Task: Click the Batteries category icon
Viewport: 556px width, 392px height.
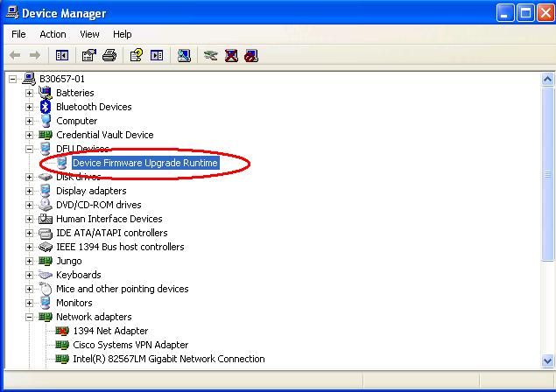Action: (46, 93)
